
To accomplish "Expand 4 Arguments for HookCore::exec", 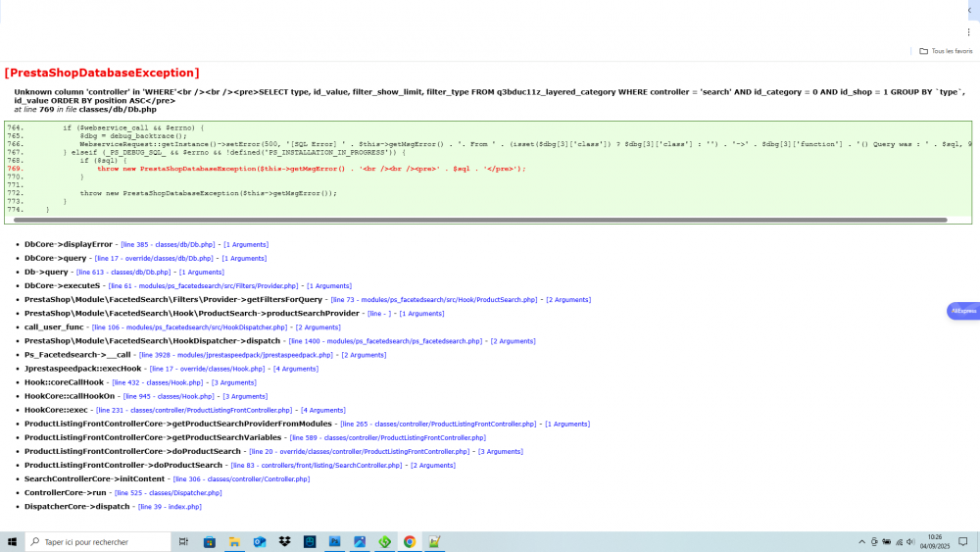I will (x=323, y=410).
